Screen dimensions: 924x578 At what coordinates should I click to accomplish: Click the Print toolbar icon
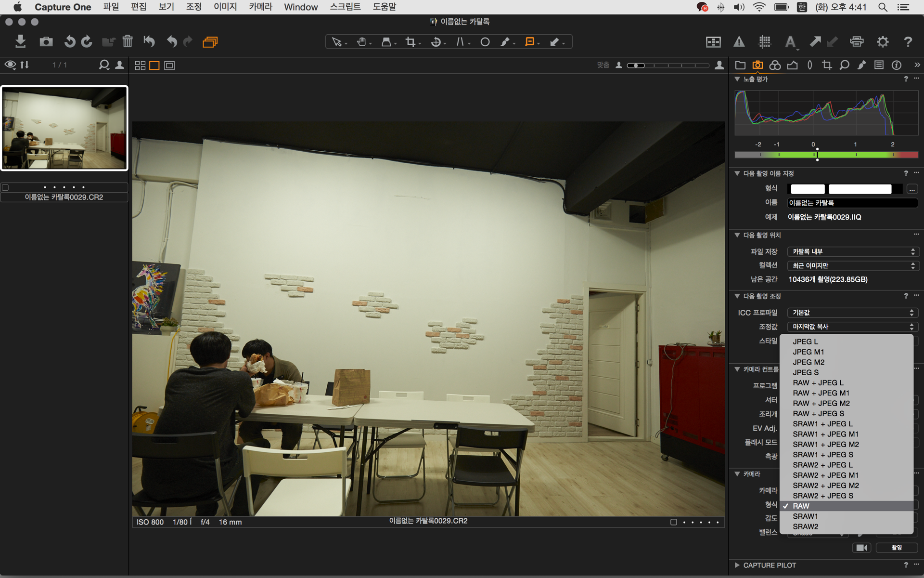(x=857, y=42)
